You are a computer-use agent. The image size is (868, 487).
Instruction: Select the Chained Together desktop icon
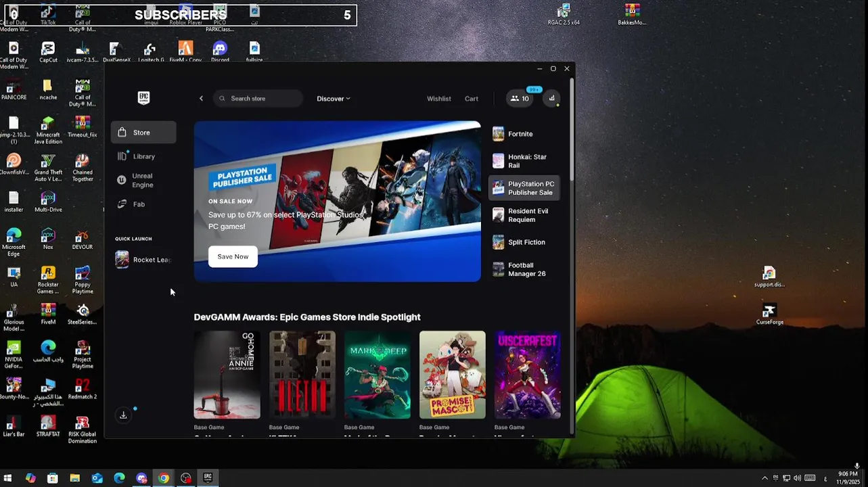click(x=83, y=168)
